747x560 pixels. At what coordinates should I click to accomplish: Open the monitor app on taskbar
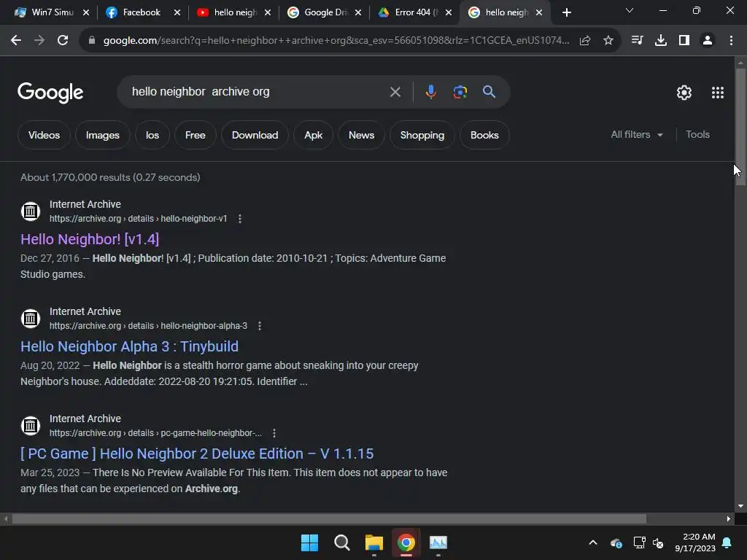(x=438, y=542)
